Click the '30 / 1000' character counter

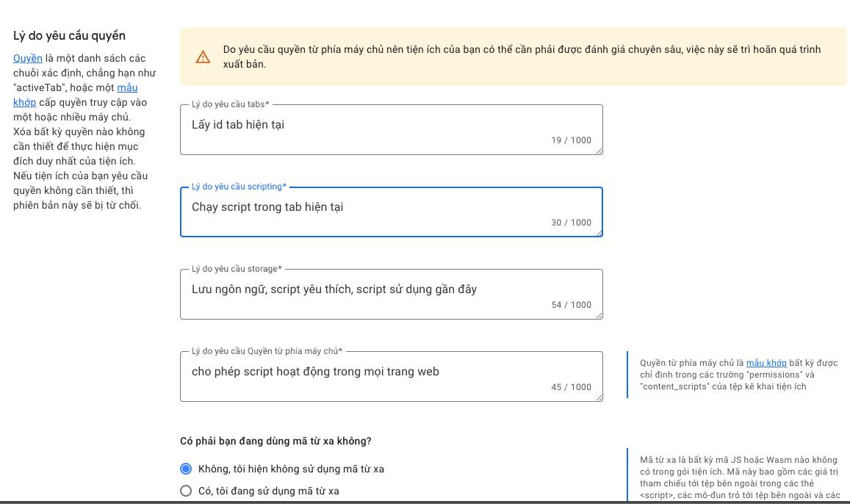[x=572, y=222]
